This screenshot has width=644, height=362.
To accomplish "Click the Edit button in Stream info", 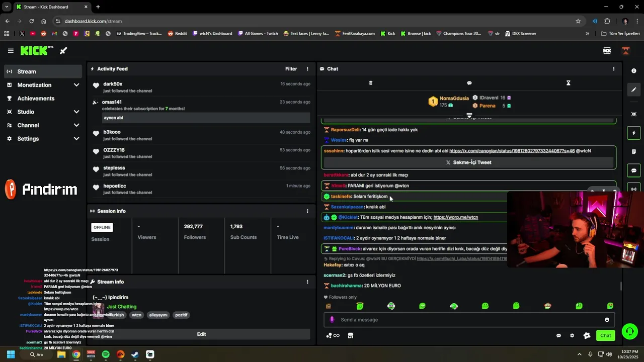I will [201, 334].
